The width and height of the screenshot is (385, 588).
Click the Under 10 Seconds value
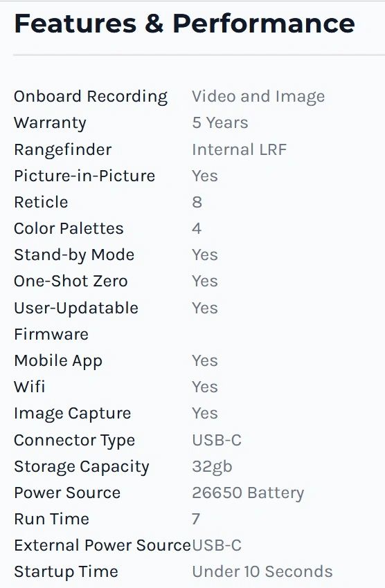pos(262,571)
